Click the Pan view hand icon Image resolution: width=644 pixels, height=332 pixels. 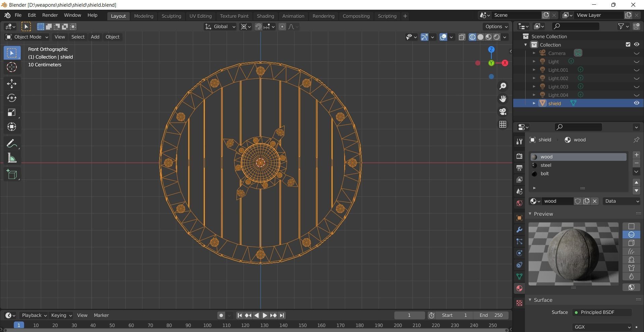pos(503,99)
